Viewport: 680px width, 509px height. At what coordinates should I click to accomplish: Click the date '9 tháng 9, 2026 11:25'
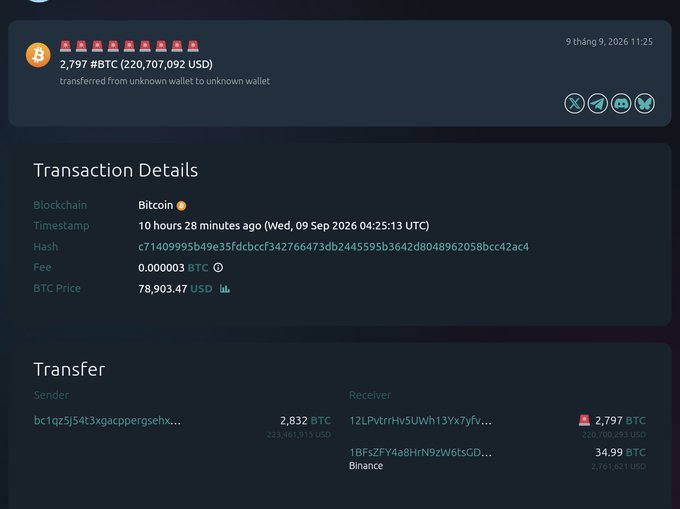pos(609,42)
